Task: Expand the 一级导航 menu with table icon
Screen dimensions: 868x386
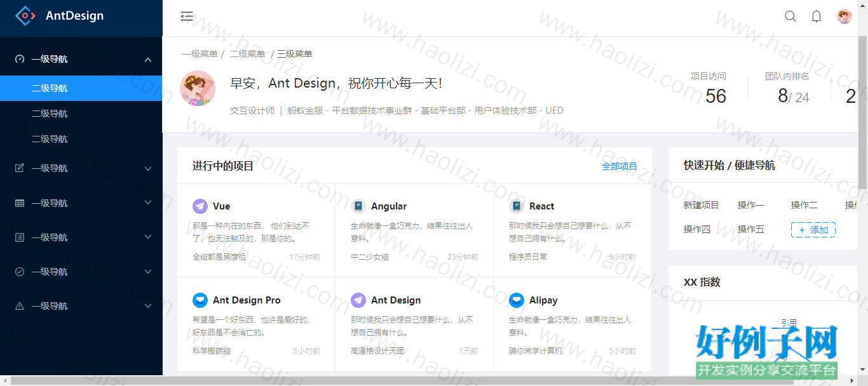Action: coord(148,203)
